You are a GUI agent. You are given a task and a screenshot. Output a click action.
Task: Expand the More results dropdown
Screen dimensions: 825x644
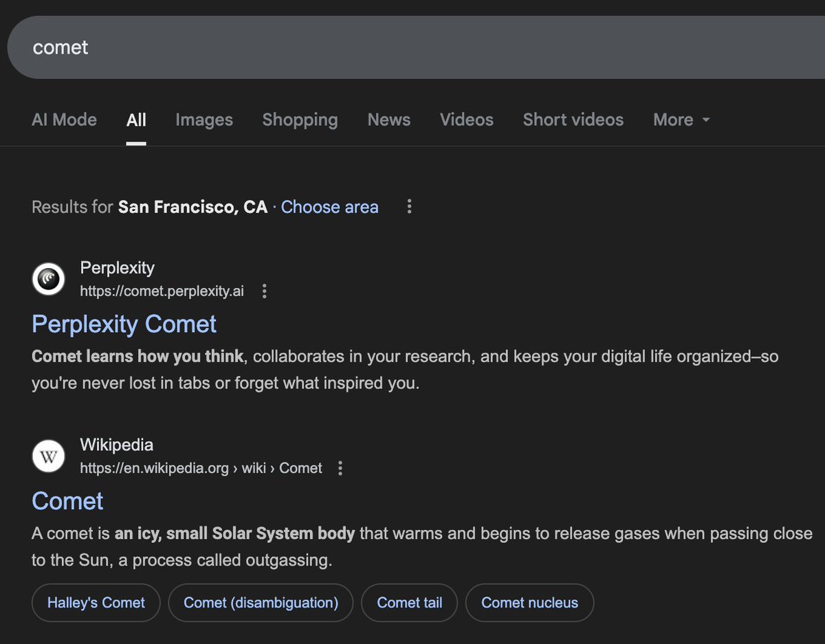(680, 120)
